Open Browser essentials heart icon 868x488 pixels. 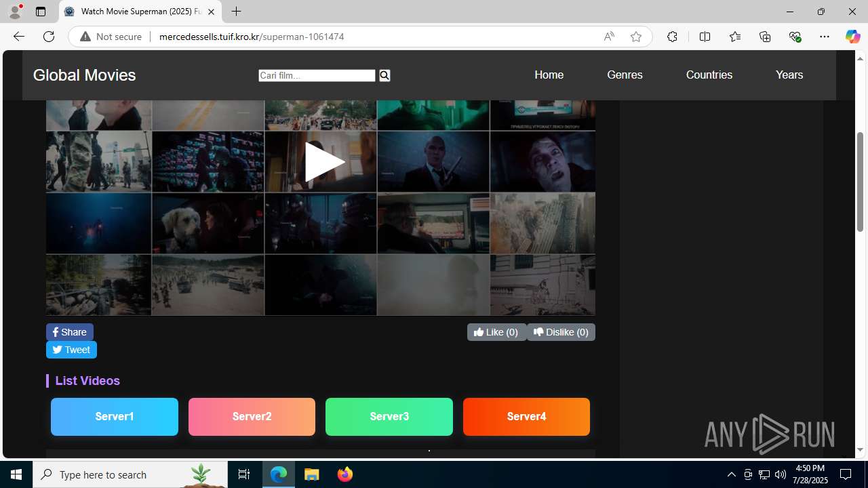point(795,37)
